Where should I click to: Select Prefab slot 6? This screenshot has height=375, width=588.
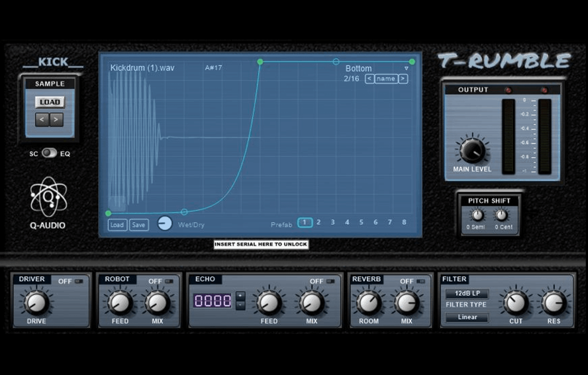pos(375,222)
